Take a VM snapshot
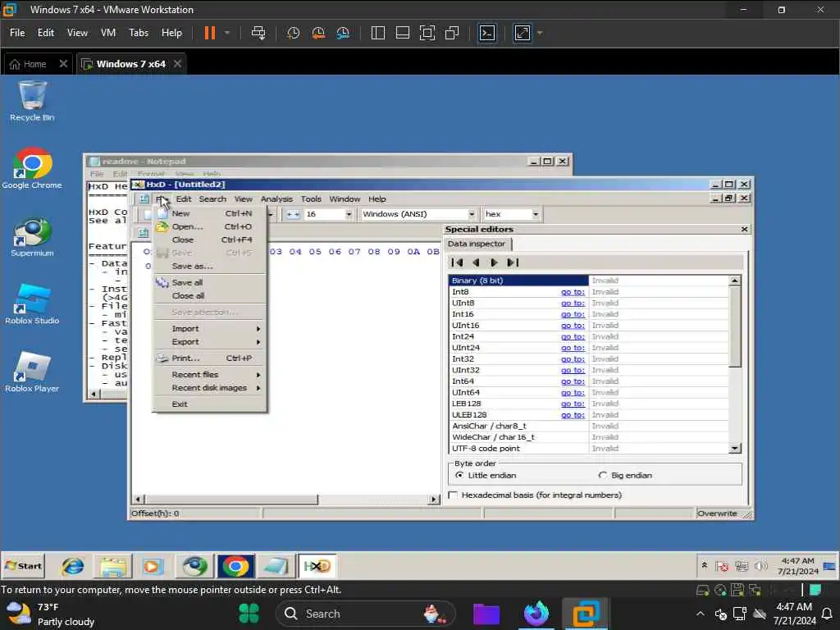Screen dimensions: 840x630 coord(293,33)
